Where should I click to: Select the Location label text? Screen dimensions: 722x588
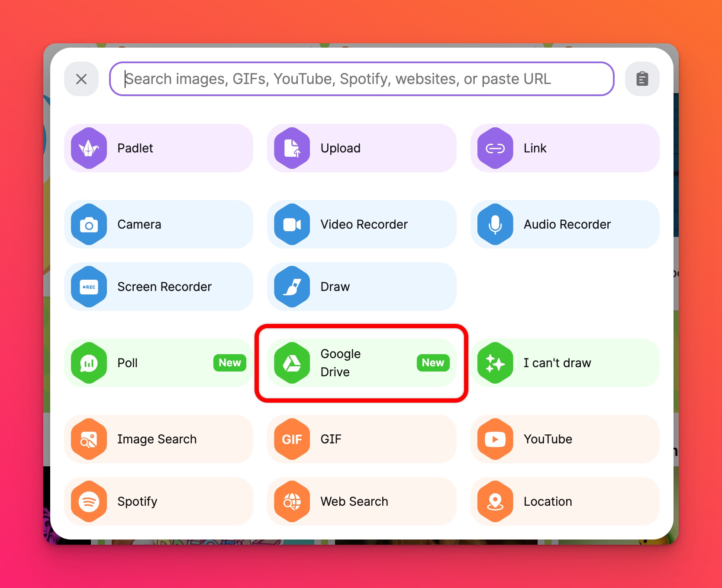(548, 501)
